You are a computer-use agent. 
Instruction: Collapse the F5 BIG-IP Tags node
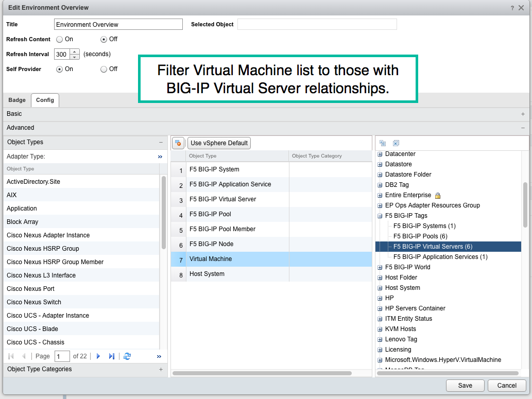pyautogui.click(x=380, y=216)
